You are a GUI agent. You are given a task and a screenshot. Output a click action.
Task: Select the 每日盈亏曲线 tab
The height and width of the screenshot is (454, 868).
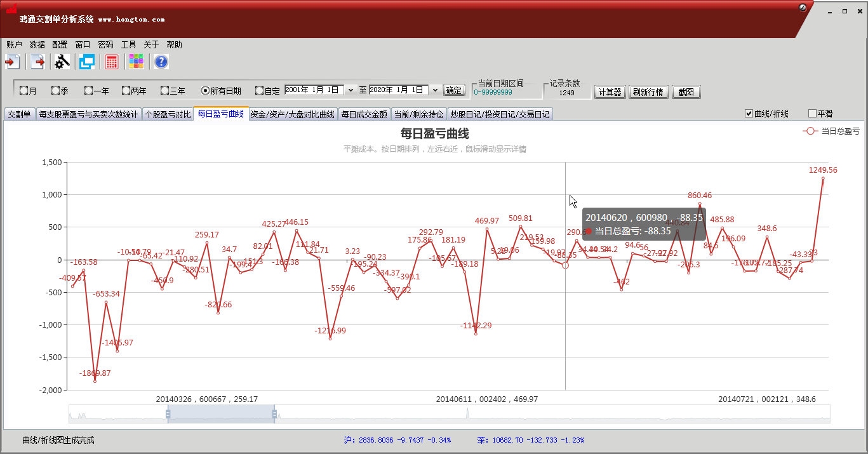pyautogui.click(x=221, y=114)
